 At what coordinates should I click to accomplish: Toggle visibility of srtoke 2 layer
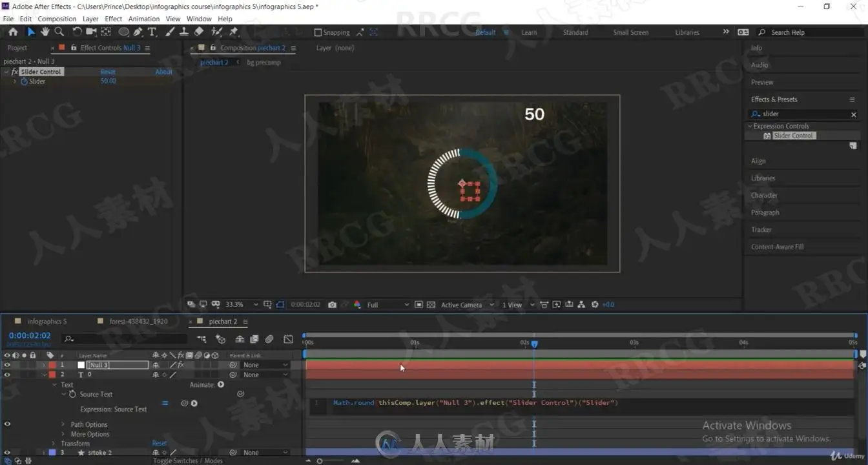coord(7,453)
